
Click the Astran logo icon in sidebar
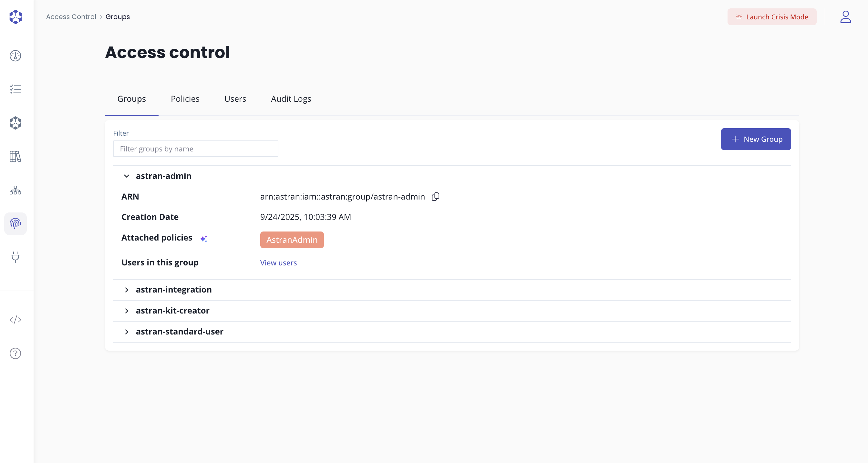pos(15,17)
